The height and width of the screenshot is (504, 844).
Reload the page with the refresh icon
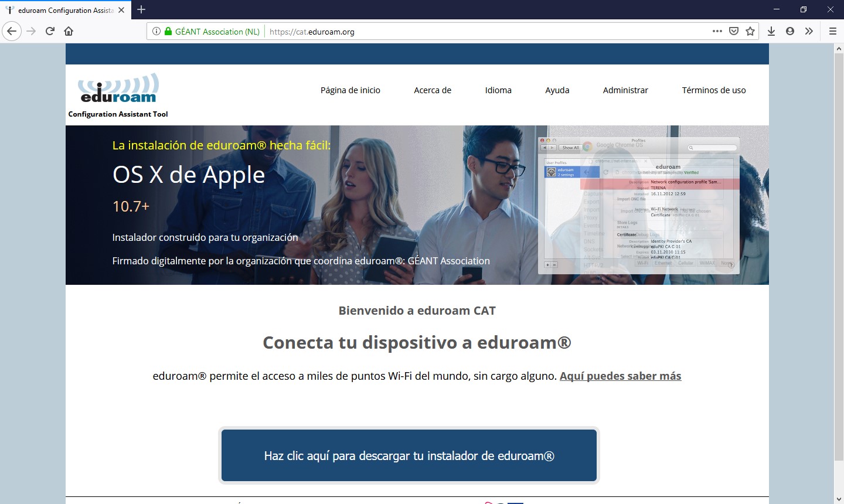click(x=50, y=31)
